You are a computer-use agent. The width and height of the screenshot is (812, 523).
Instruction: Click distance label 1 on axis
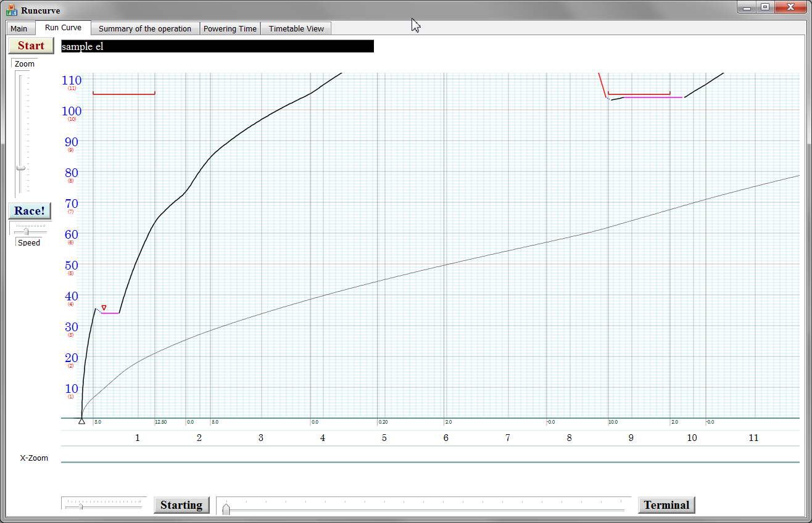138,438
